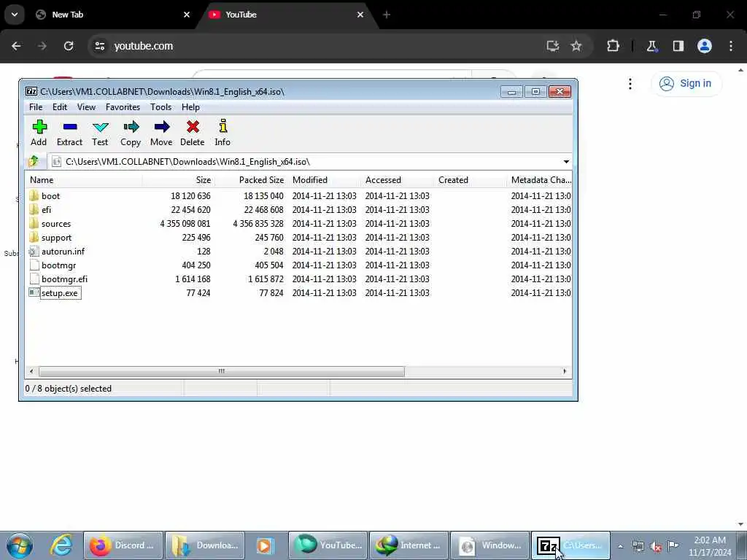
Task: Select the bootmgr file name
Action: (x=58, y=265)
